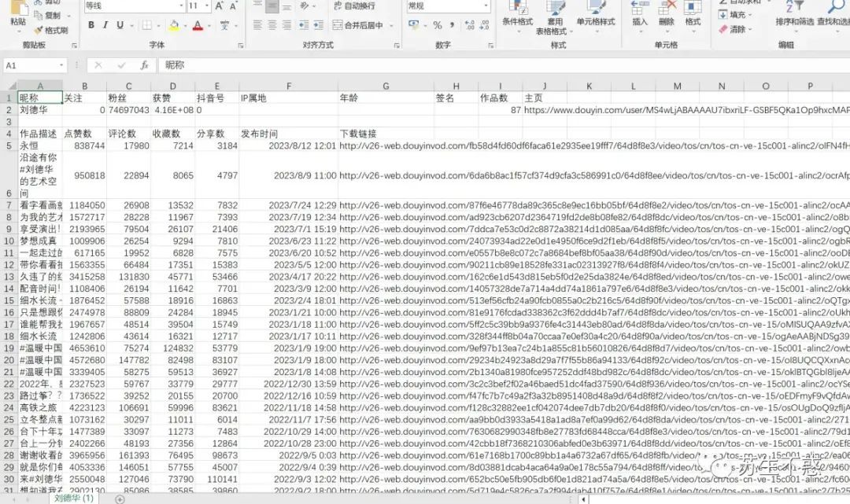Open Conditional Formatting (条件格式)
Screen dimensions: 850x504
pos(518,17)
